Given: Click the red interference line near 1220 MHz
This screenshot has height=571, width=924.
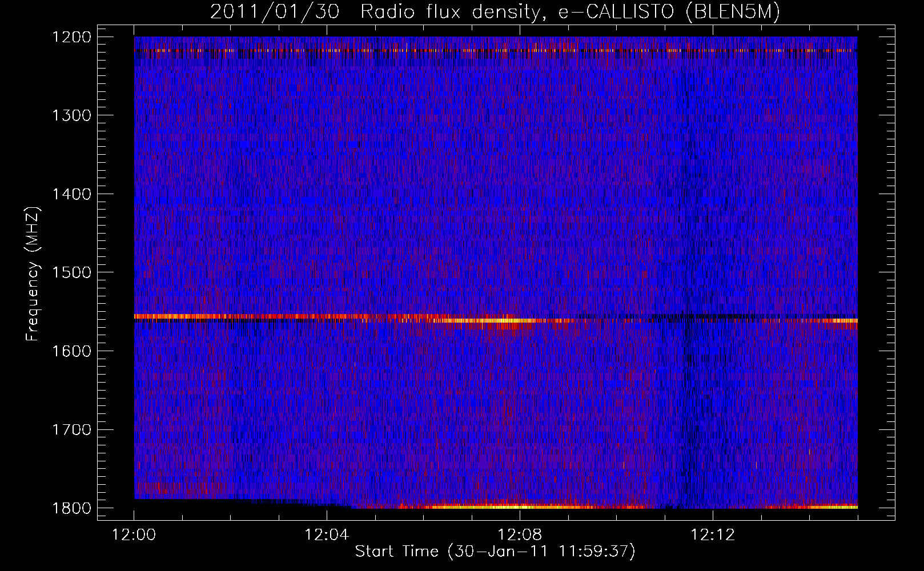Looking at the screenshot, I should [x=496, y=50].
